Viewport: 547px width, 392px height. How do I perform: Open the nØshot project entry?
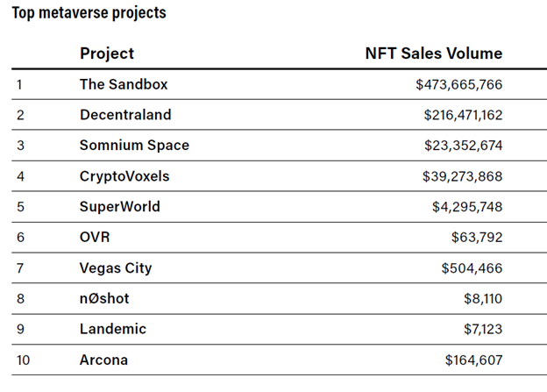pos(104,298)
